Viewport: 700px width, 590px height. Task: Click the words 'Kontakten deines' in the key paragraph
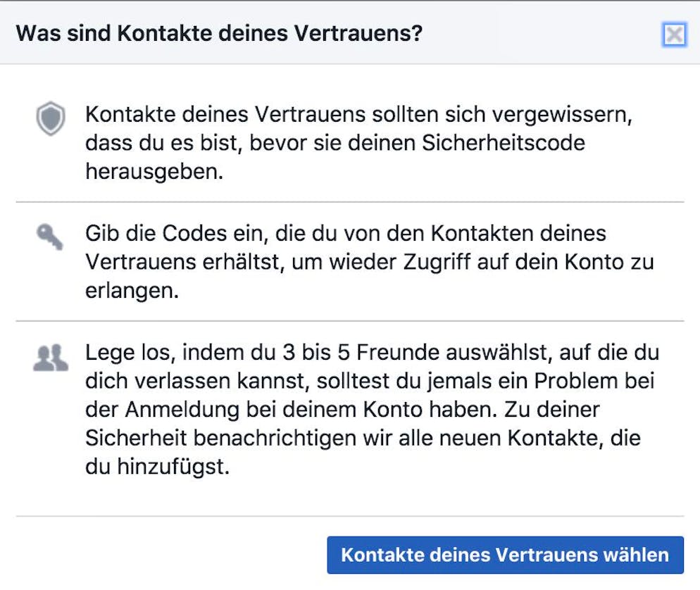pyautogui.click(x=518, y=234)
